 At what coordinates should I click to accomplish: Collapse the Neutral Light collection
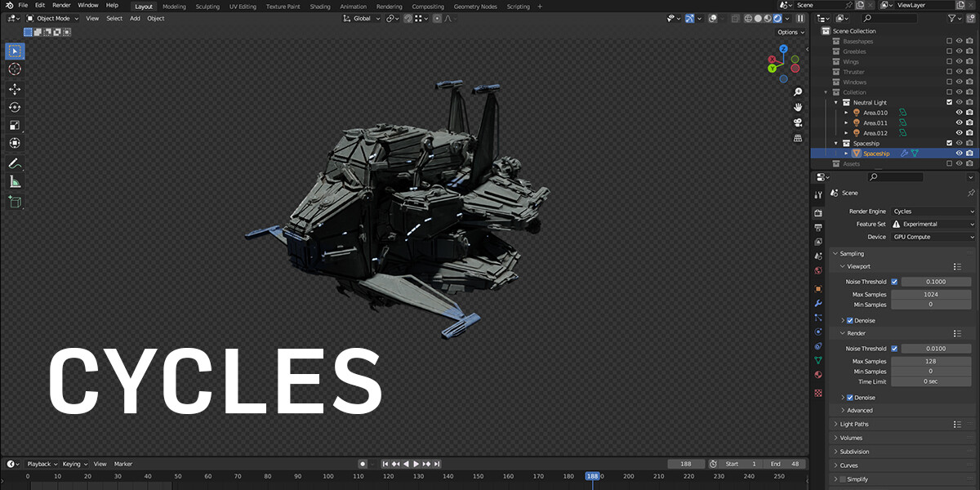tap(835, 102)
